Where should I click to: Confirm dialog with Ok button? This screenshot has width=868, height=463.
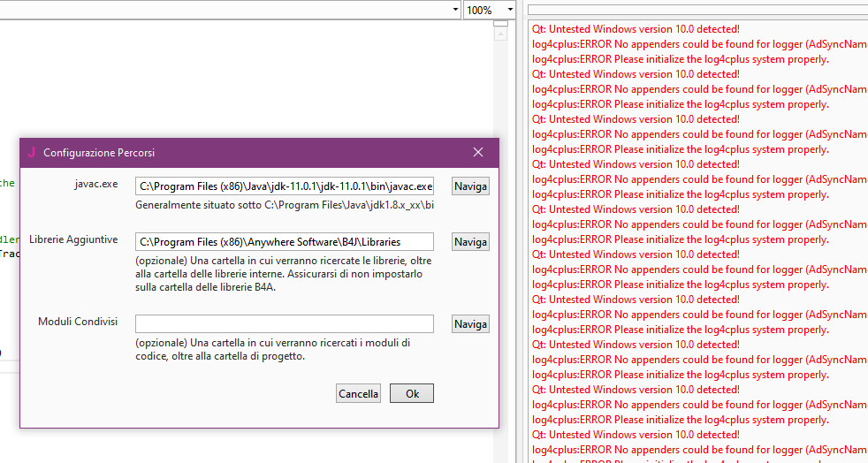(412, 393)
